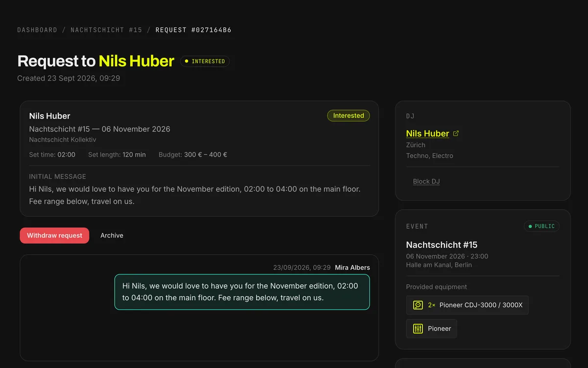Click Nachtschicht #15 — 06 November 2026 line
Viewport: 588px width, 368px height.
pos(100,129)
